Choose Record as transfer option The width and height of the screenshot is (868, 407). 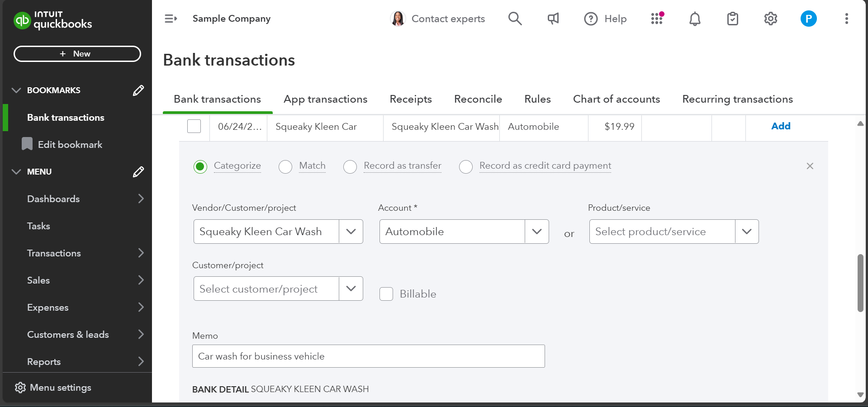350,166
